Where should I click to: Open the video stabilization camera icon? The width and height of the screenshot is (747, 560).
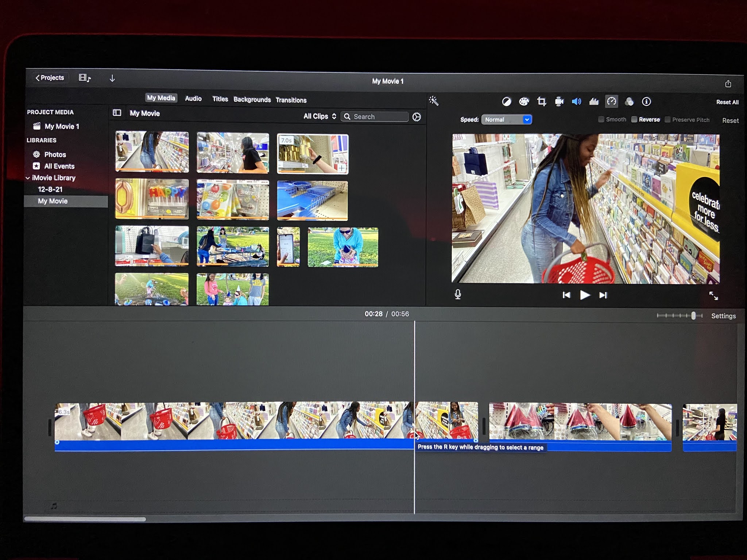point(559,102)
